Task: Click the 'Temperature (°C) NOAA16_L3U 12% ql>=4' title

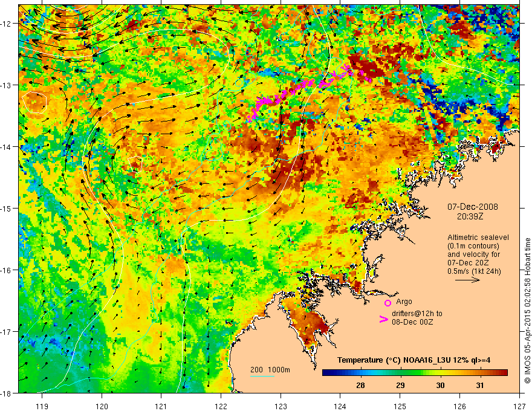Action: [x=414, y=360]
